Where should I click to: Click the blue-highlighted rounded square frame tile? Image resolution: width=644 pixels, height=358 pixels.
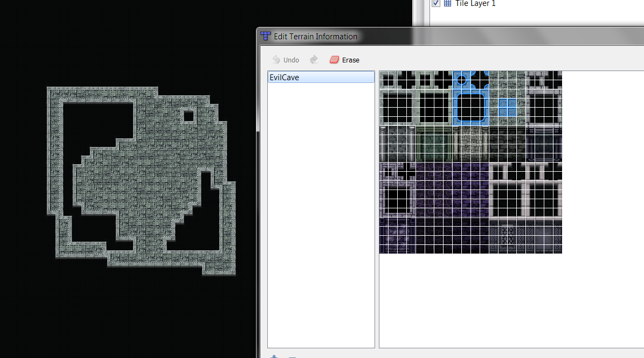point(470,108)
